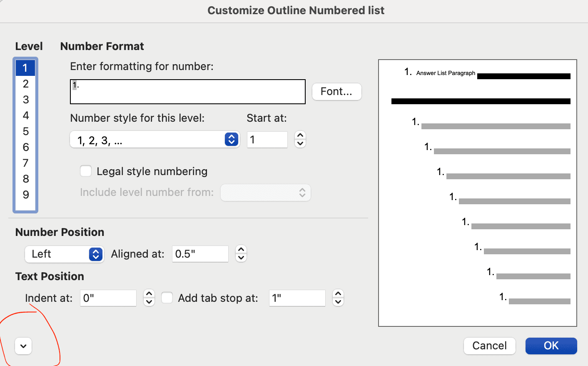Viewport: 588px width, 366px height.
Task: Click the Aligned at value field
Action: (200, 253)
